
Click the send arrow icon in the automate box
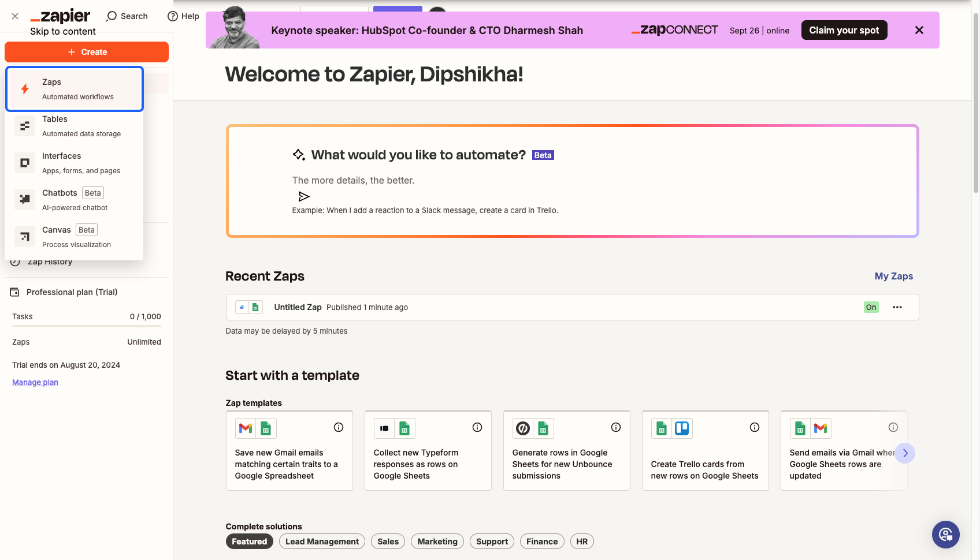(x=304, y=196)
